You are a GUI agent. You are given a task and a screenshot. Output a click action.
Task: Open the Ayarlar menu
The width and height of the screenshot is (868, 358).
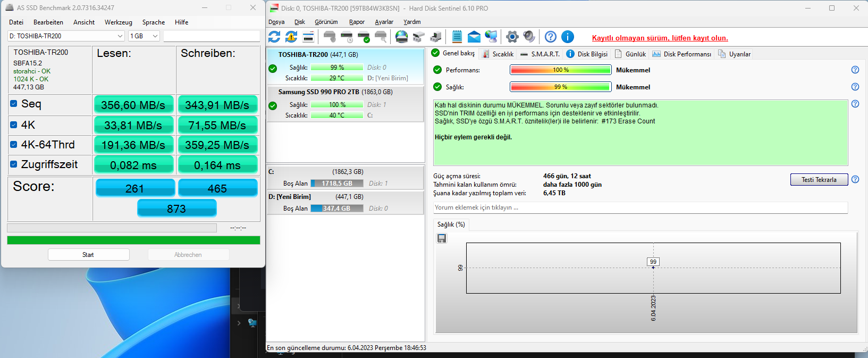[x=384, y=22]
